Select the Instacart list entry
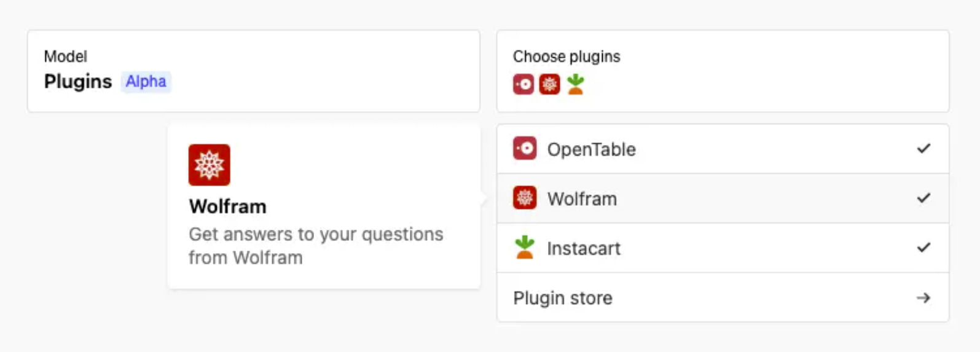The image size is (980, 352). click(723, 248)
